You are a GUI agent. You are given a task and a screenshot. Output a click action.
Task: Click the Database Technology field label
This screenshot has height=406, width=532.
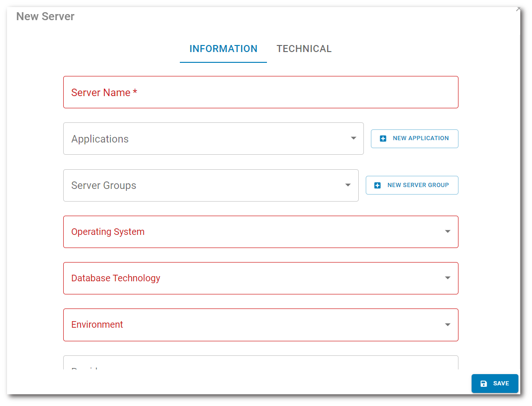pos(116,278)
